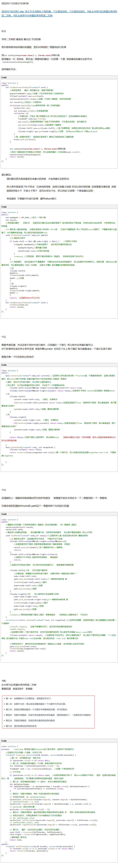Select the heading number 113.

click(4, 490)
